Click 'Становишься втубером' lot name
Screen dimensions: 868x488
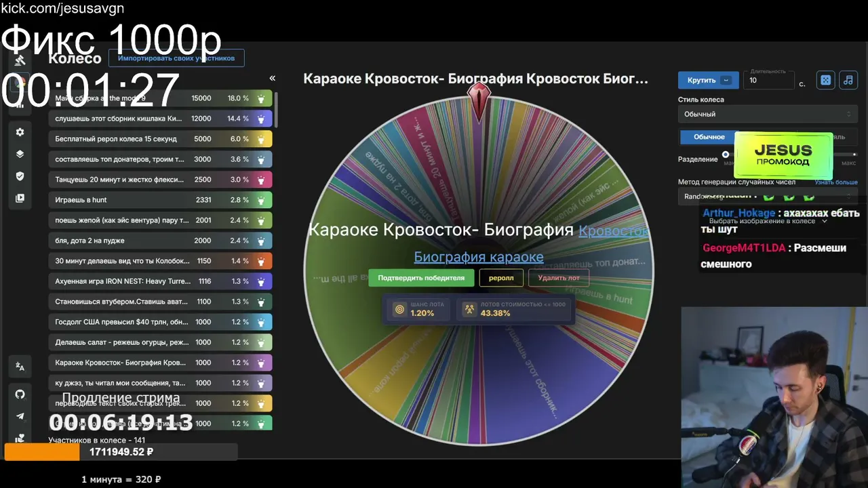(120, 302)
